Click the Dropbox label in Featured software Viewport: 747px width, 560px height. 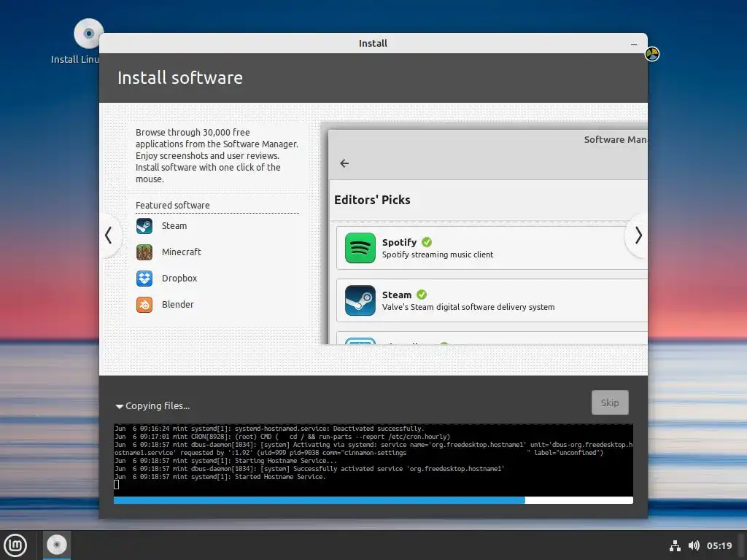[179, 278]
